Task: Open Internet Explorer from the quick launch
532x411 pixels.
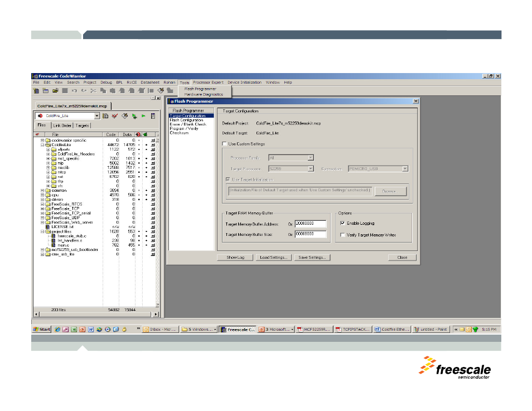Action: 57,329
